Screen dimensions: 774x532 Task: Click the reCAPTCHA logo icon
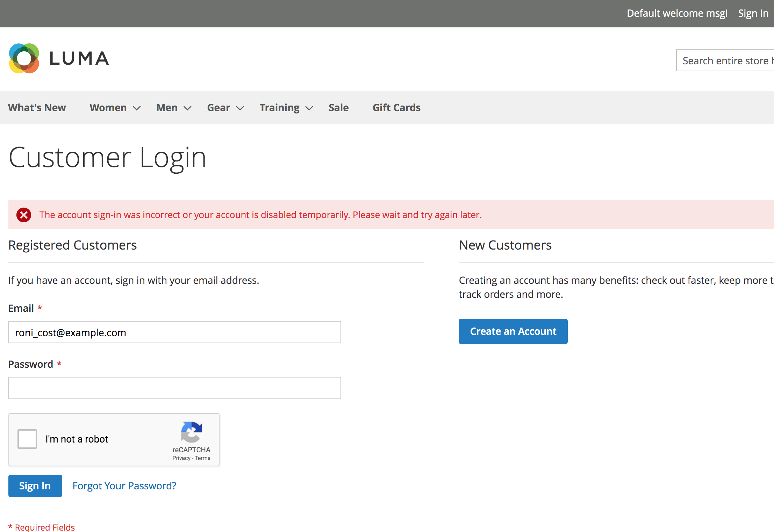(192, 432)
